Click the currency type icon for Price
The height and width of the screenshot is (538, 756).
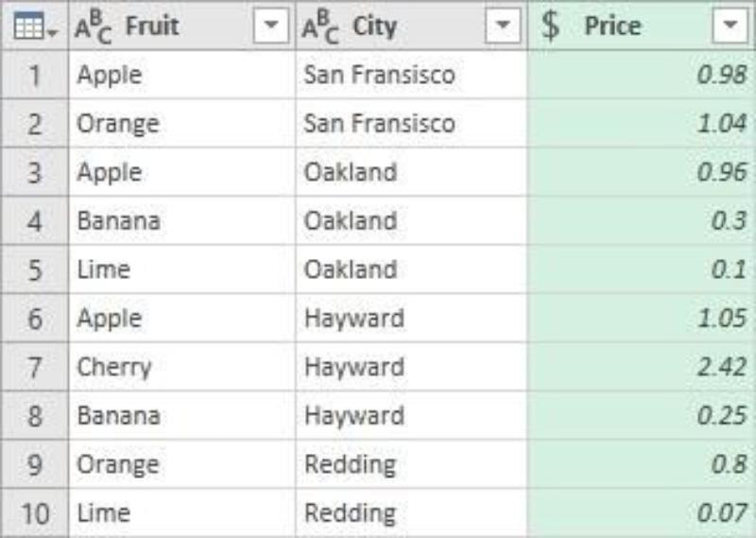coord(550,26)
